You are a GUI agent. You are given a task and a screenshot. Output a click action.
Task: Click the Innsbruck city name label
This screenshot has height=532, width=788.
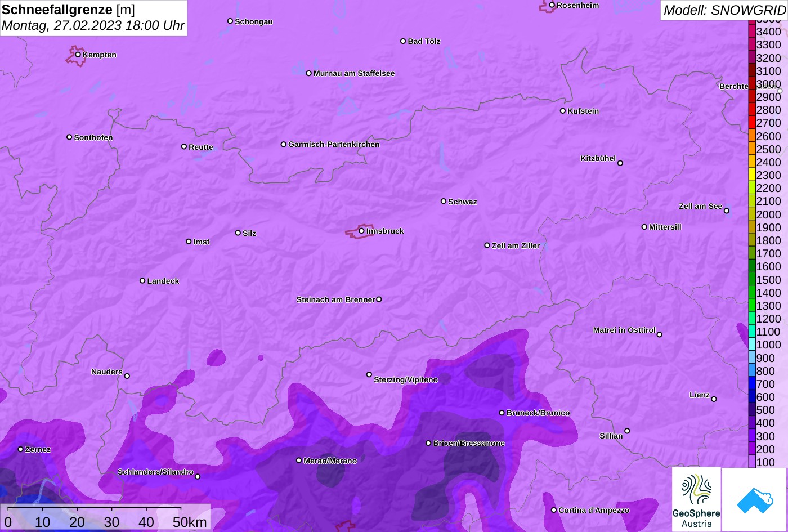click(385, 231)
